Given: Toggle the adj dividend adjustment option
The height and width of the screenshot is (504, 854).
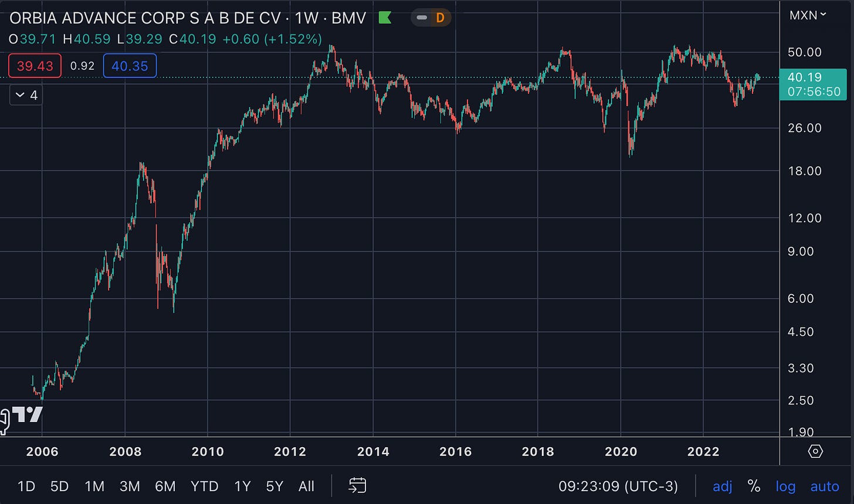Looking at the screenshot, I should [x=723, y=486].
